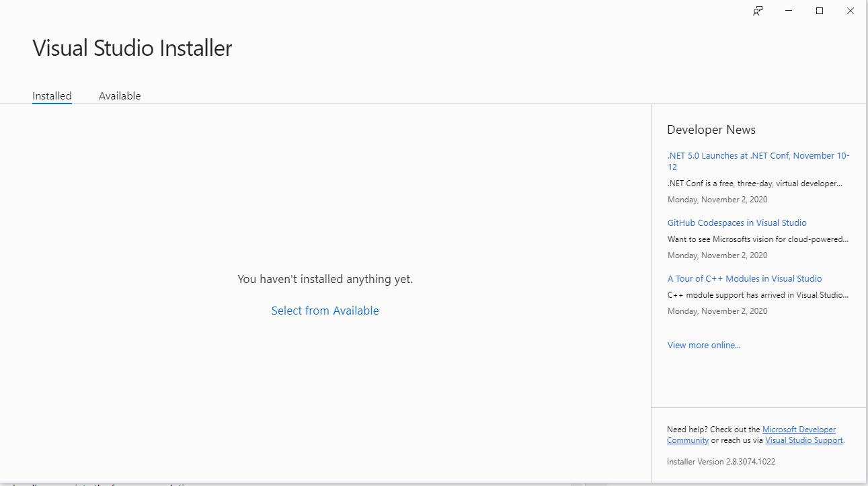Click date under .NET 5.0 Launches article

717,200
